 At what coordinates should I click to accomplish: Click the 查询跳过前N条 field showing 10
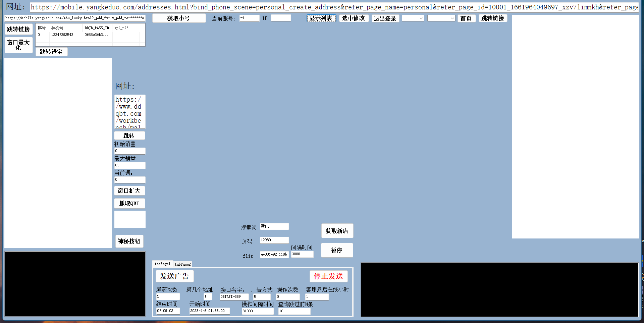click(x=294, y=311)
